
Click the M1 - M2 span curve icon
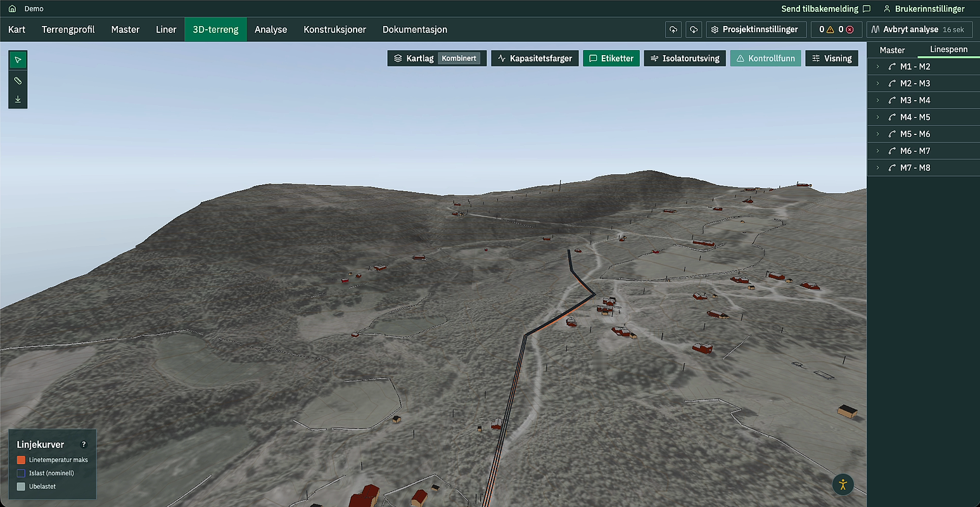(x=892, y=67)
